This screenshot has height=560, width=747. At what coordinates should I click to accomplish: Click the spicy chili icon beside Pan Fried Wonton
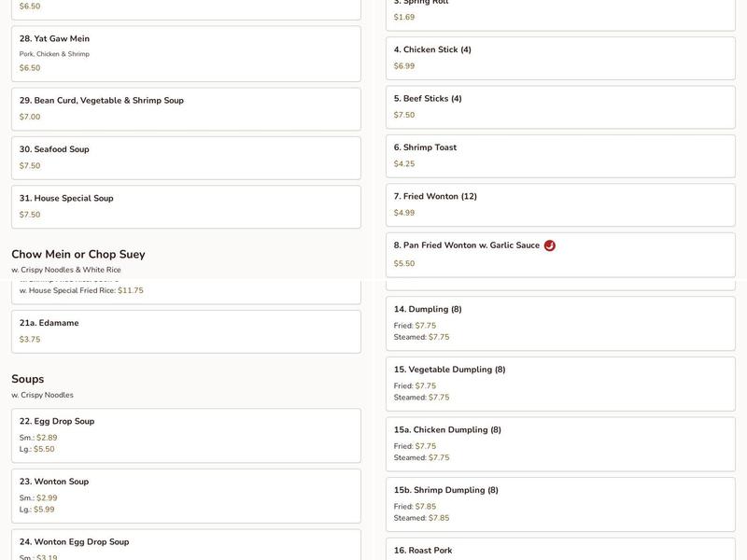[549, 245]
